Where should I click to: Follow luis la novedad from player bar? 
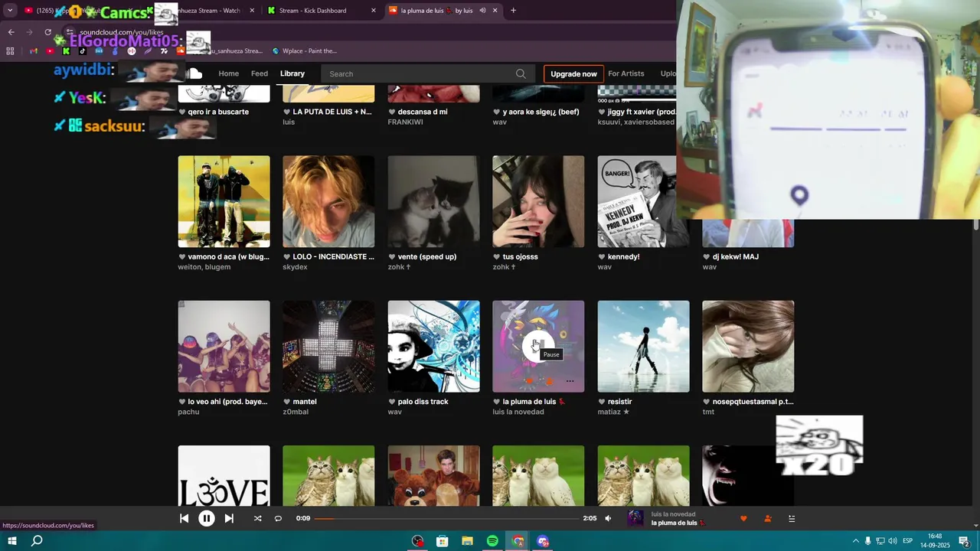click(768, 518)
